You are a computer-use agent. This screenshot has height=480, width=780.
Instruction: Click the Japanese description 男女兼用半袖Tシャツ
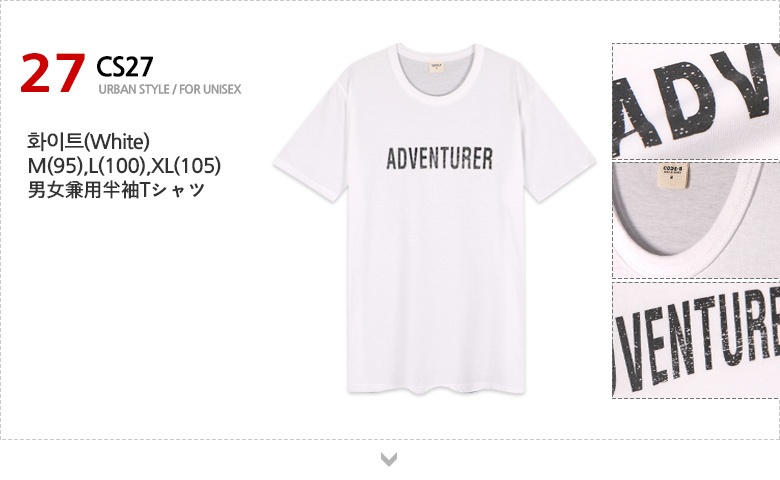pyautogui.click(x=116, y=188)
